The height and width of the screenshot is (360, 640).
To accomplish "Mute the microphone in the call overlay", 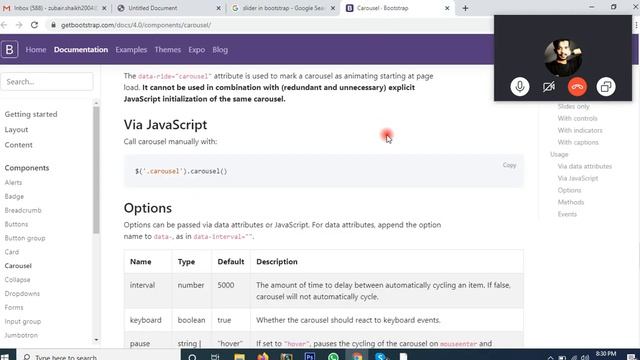I will [x=520, y=87].
